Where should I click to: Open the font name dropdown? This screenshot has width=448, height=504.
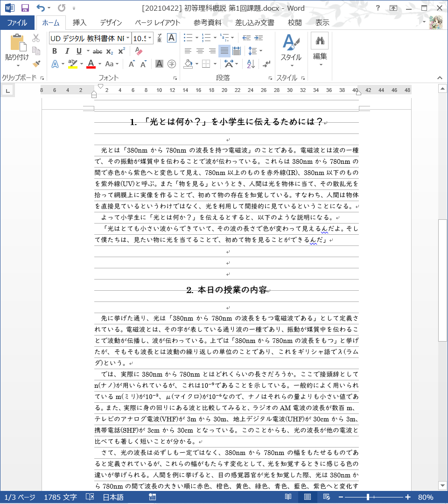tap(127, 38)
